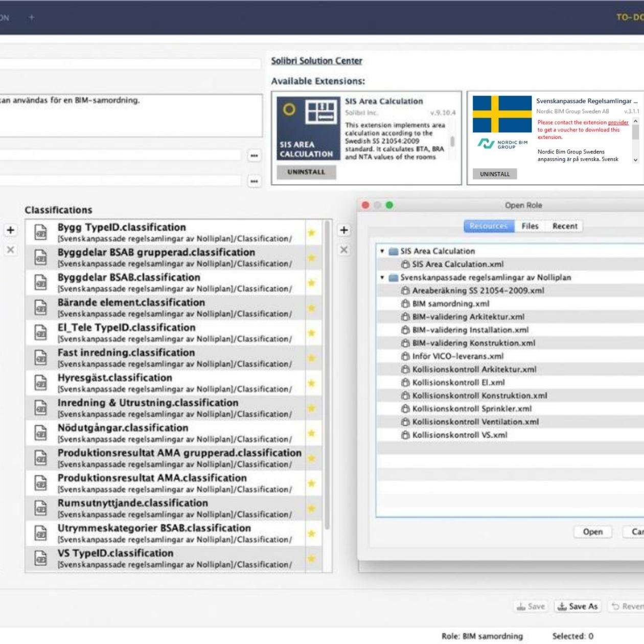644x644 pixels.
Task: Click the Classifications list vertical scrollbar
Action: pos(327,376)
